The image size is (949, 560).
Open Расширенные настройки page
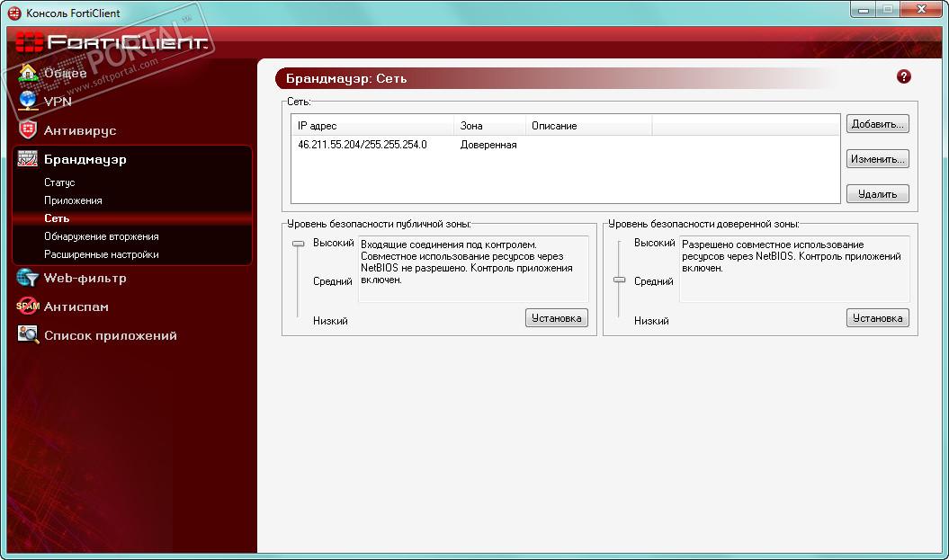pos(101,254)
